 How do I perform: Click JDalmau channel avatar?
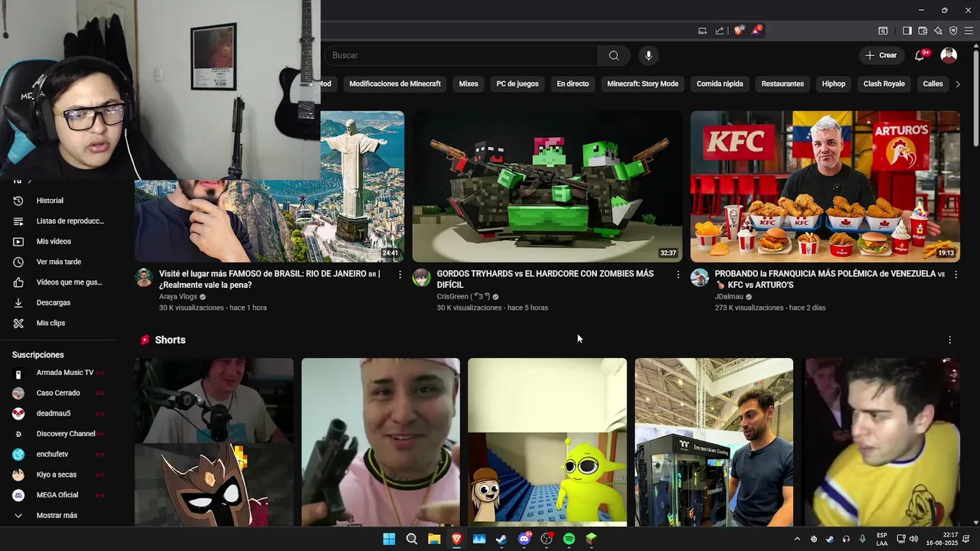point(700,277)
